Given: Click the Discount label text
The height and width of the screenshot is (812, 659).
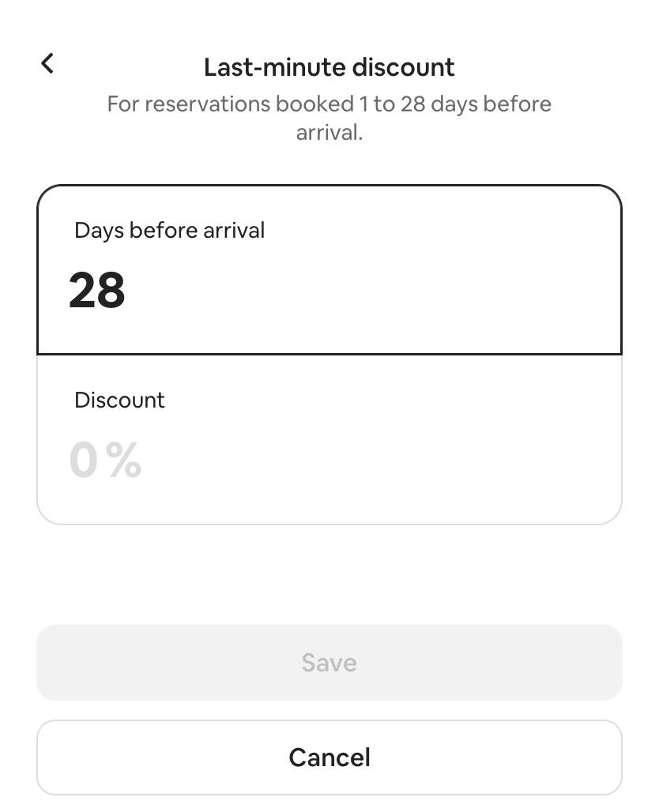Looking at the screenshot, I should coord(119,400).
